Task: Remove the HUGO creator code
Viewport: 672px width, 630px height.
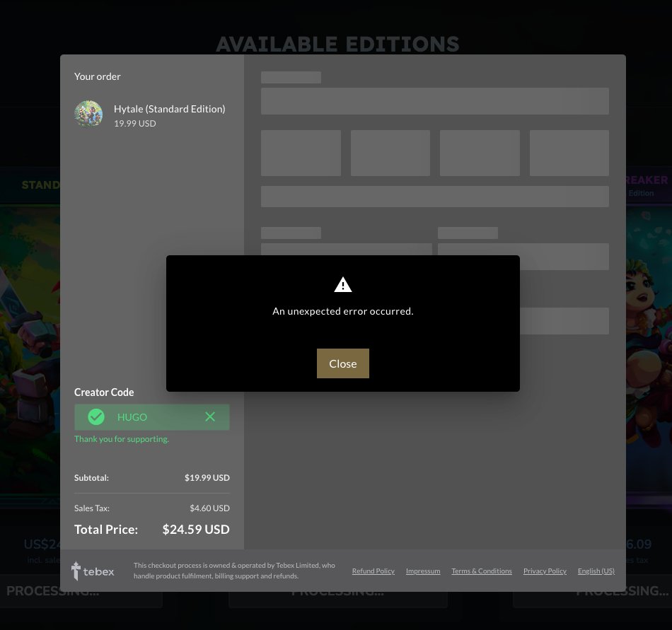Action: click(210, 416)
